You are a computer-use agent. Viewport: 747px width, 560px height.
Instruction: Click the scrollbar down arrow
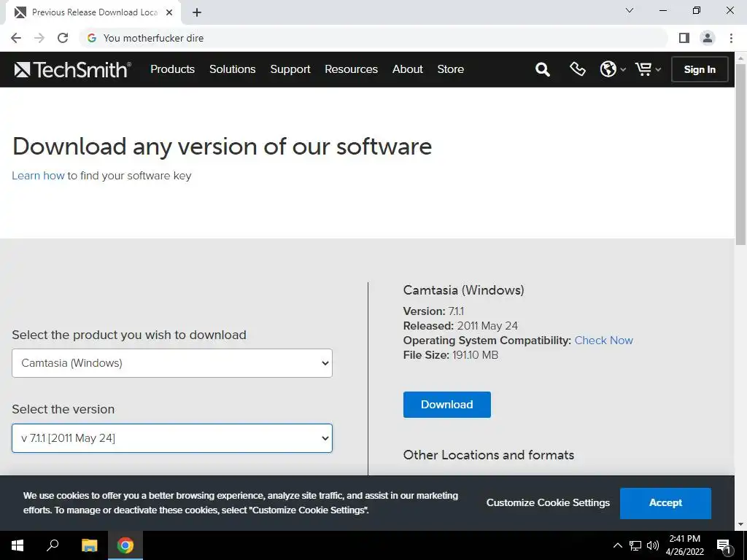point(741,525)
